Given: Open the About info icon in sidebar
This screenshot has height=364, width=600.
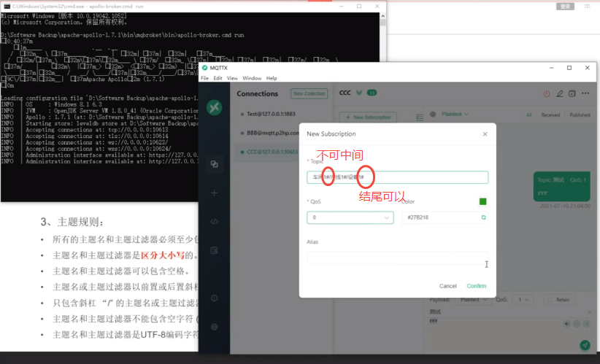Looking at the screenshot, I should click(x=215, y=298).
